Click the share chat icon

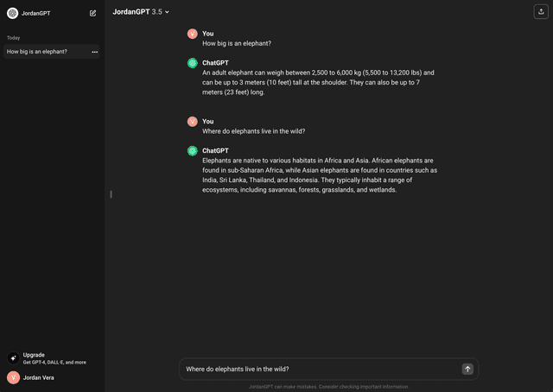(541, 11)
